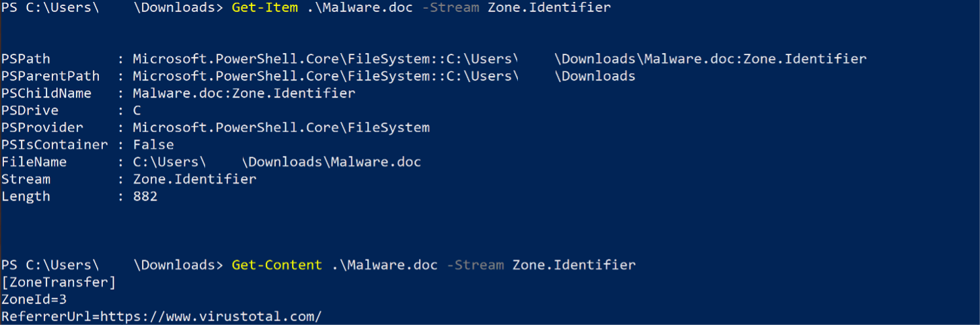Viewport: 980px width, 325px height.
Task: Click the FileName path value
Action: click(x=276, y=162)
